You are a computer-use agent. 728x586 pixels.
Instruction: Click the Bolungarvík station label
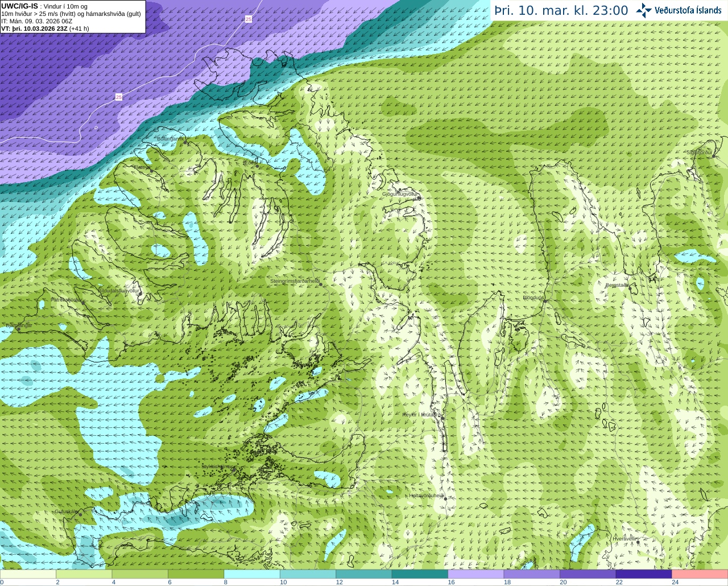pyautogui.click(x=171, y=139)
